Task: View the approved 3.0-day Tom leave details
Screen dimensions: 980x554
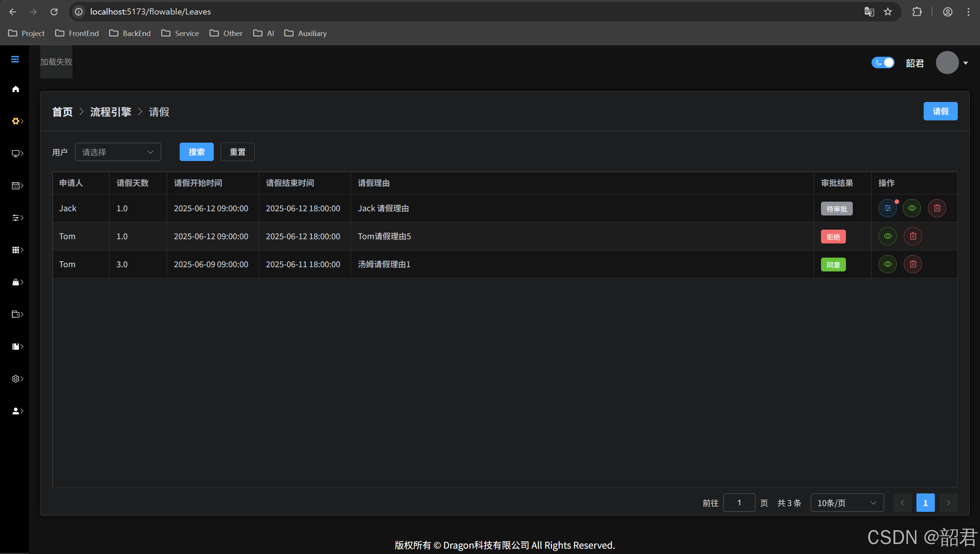Action: click(x=887, y=264)
